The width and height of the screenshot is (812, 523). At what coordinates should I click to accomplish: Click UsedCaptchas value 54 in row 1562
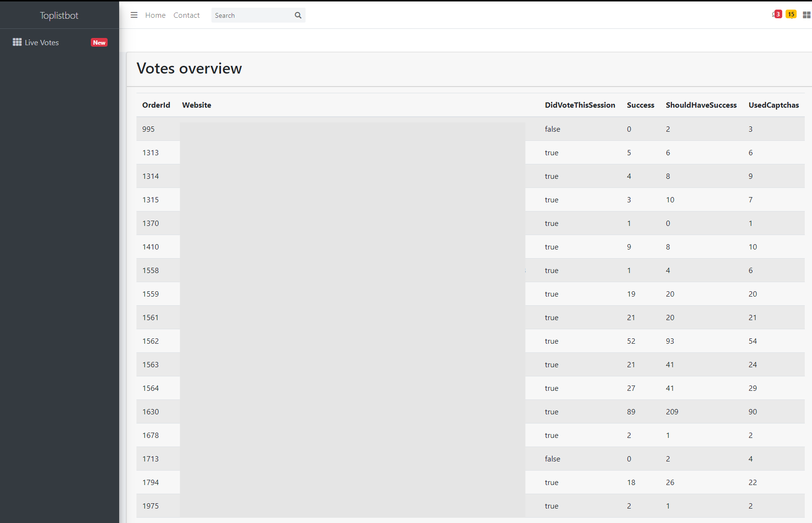[752, 341]
